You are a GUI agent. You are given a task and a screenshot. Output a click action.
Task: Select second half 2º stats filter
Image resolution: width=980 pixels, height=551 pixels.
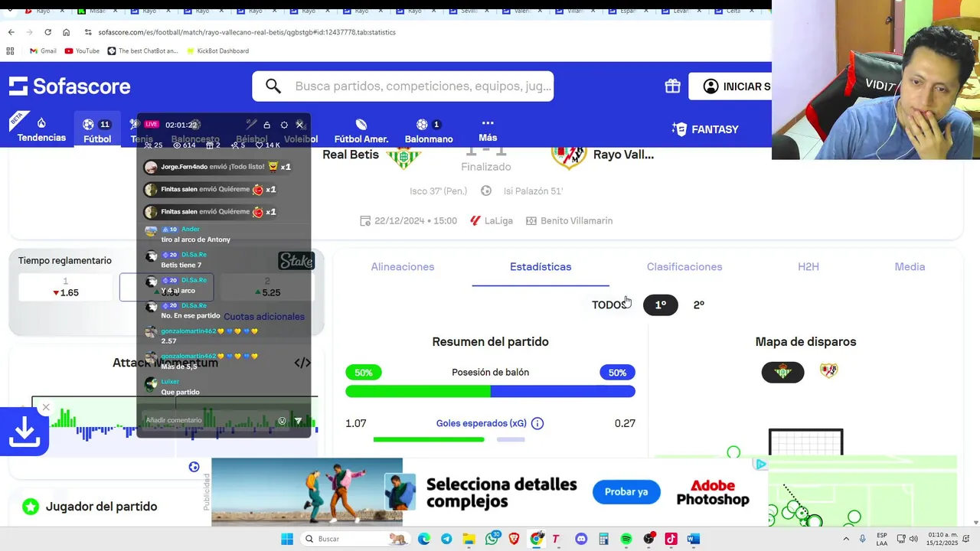[x=698, y=305]
